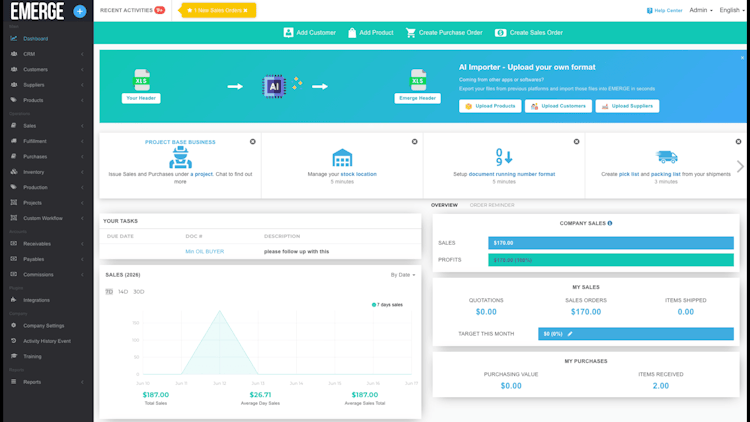Click the Upload Products button

click(490, 106)
